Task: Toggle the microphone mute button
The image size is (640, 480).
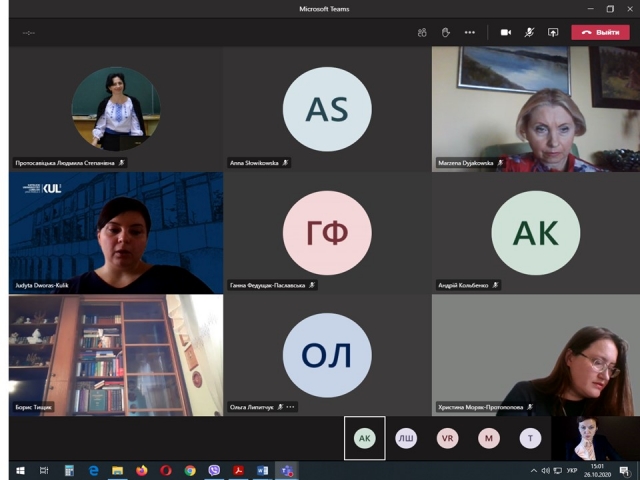Action: 529,32
